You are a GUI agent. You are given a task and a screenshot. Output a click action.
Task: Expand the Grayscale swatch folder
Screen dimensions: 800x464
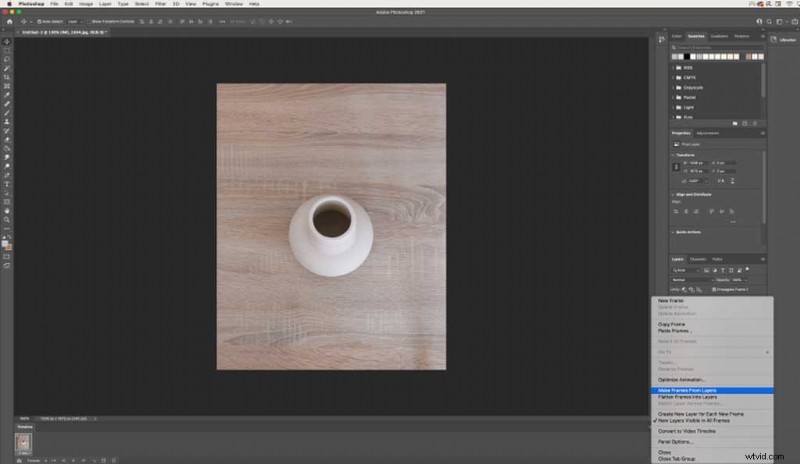pyautogui.click(x=673, y=87)
